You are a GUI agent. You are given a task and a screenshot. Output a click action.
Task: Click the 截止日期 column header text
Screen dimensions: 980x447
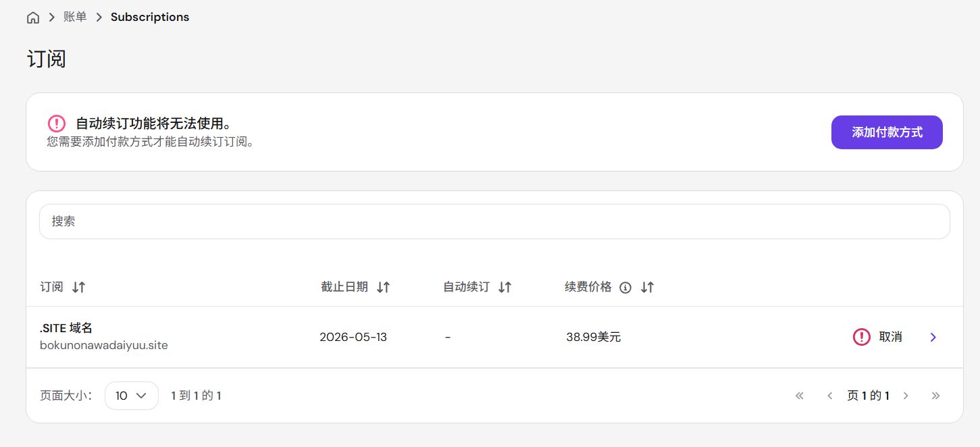(x=344, y=287)
